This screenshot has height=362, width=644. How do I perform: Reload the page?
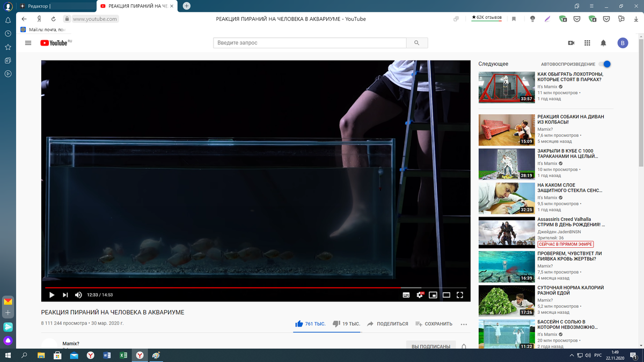tap(53, 19)
